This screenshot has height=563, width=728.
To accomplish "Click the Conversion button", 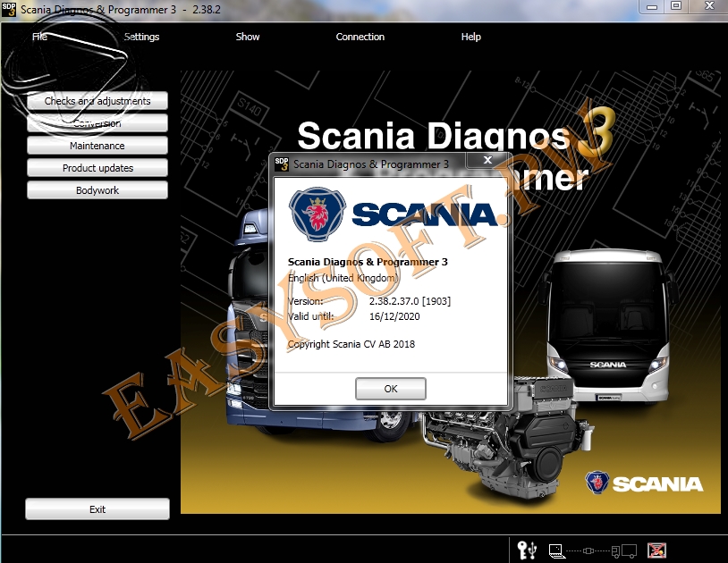I will pos(97,123).
